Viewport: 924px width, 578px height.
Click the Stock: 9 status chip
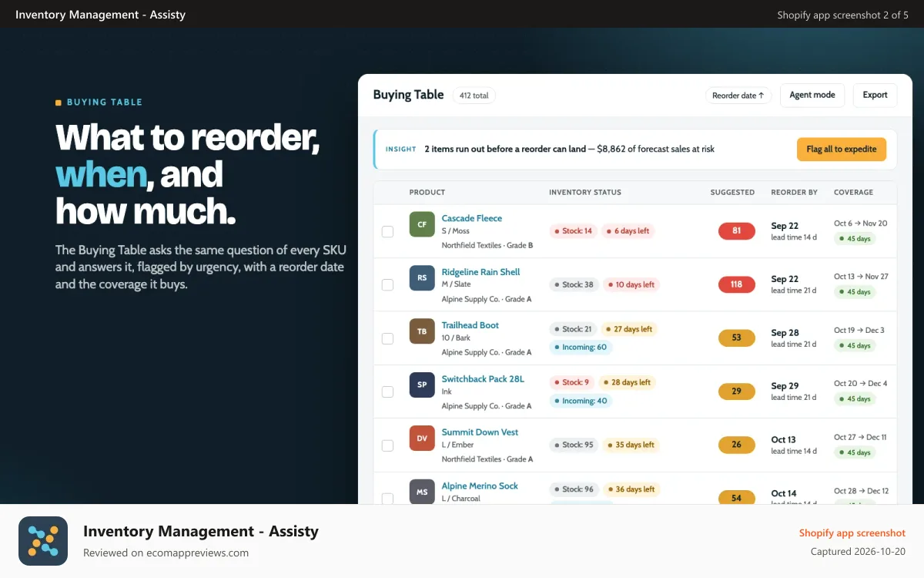tap(571, 382)
